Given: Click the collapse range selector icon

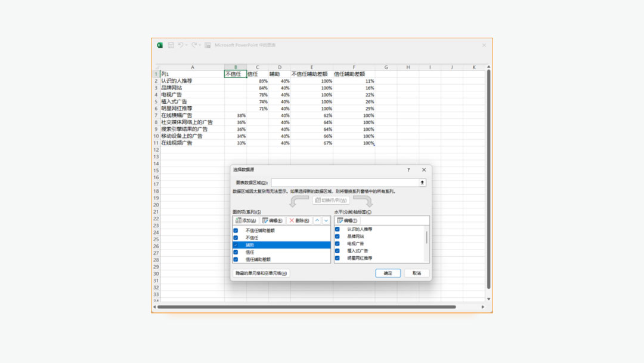Looking at the screenshot, I should tap(422, 183).
